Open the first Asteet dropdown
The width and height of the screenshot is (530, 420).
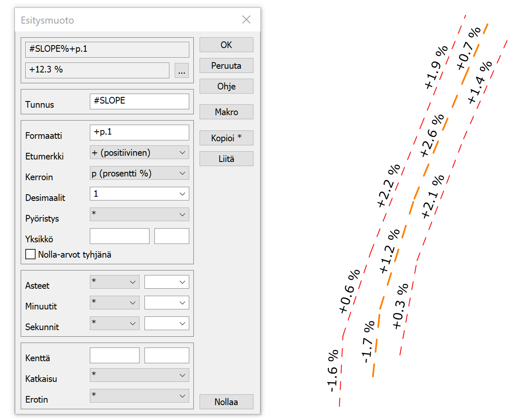pyautogui.click(x=114, y=282)
